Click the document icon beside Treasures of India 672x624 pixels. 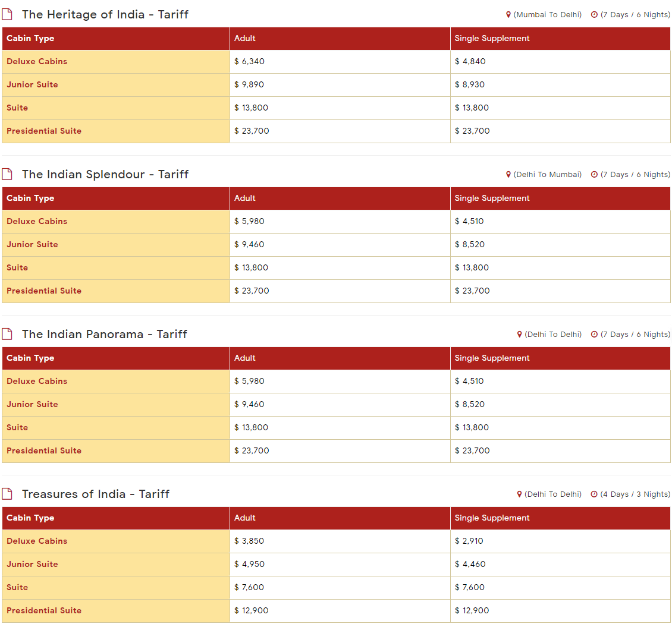pos(8,493)
